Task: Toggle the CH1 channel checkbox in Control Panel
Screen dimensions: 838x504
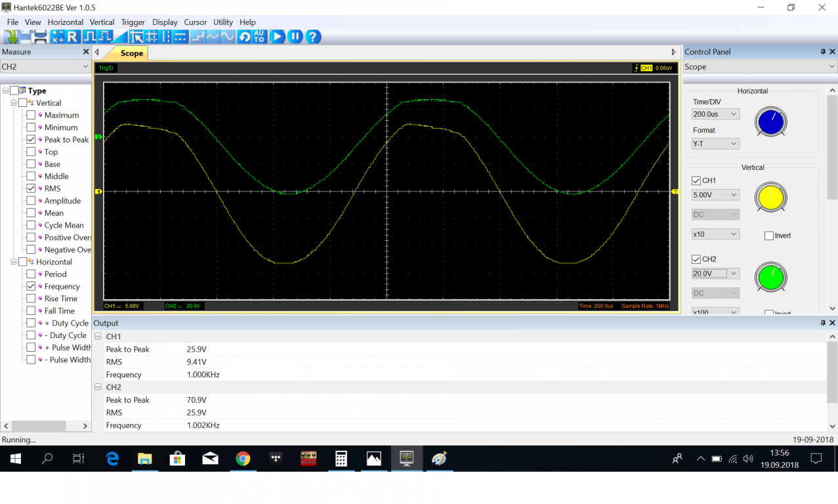Action: 696,180
